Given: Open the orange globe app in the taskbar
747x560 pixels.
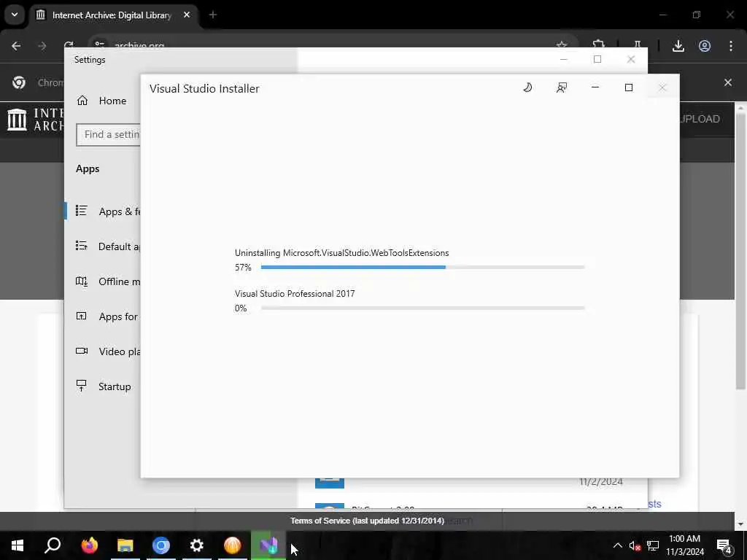Looking at the screenshot, I should 233,545.
